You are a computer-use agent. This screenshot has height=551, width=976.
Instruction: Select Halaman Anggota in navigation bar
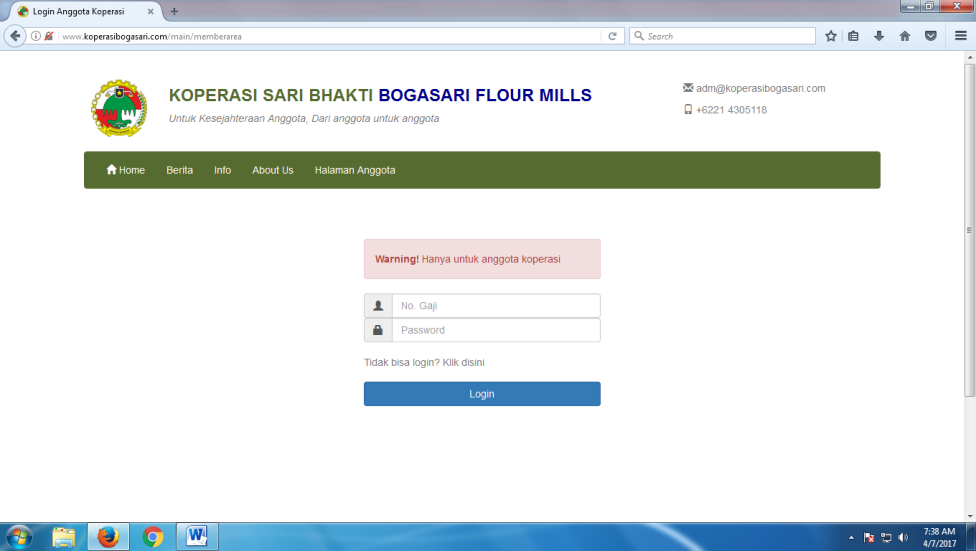[x=355, y=170]
